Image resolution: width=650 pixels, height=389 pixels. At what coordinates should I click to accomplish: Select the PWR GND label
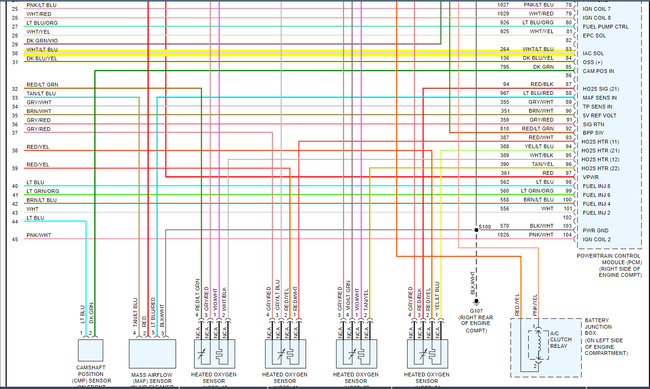pyautogui.click(x=596, y=231)
